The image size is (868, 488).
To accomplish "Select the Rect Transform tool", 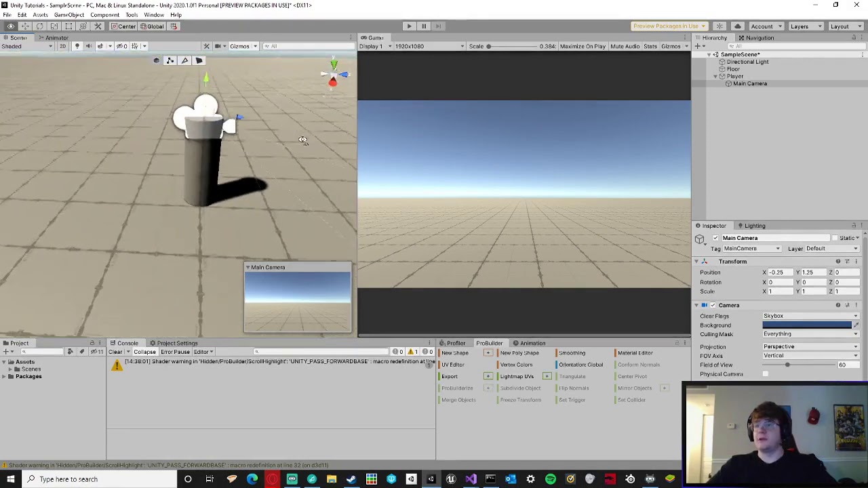I will (68, 26).
